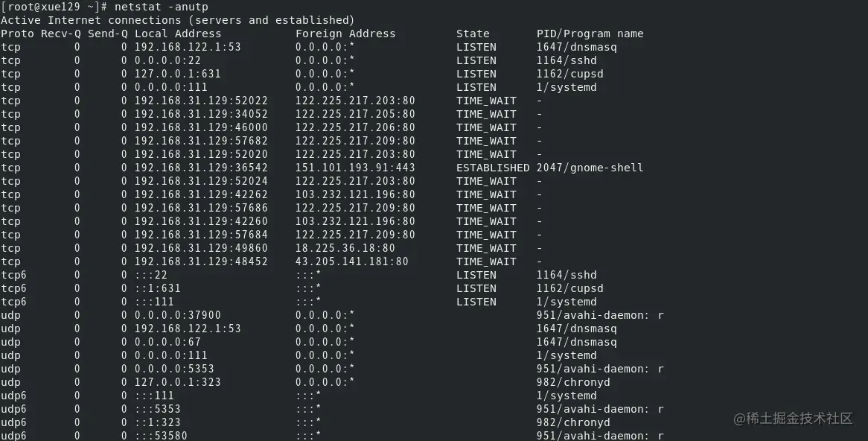This screenshot has width=868, height=441.
Task: Click the State column header
Action: (473, 34)
